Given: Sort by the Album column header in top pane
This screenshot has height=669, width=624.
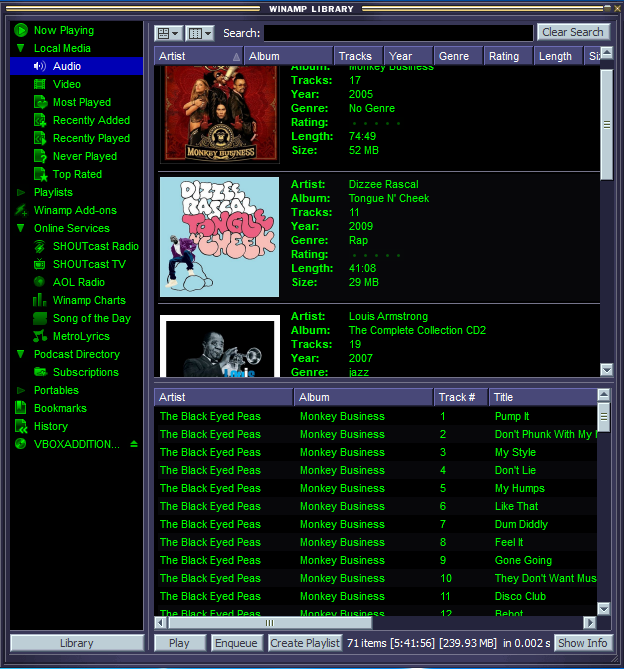Looking at the screenshot, I should click(x=289, y=56).
